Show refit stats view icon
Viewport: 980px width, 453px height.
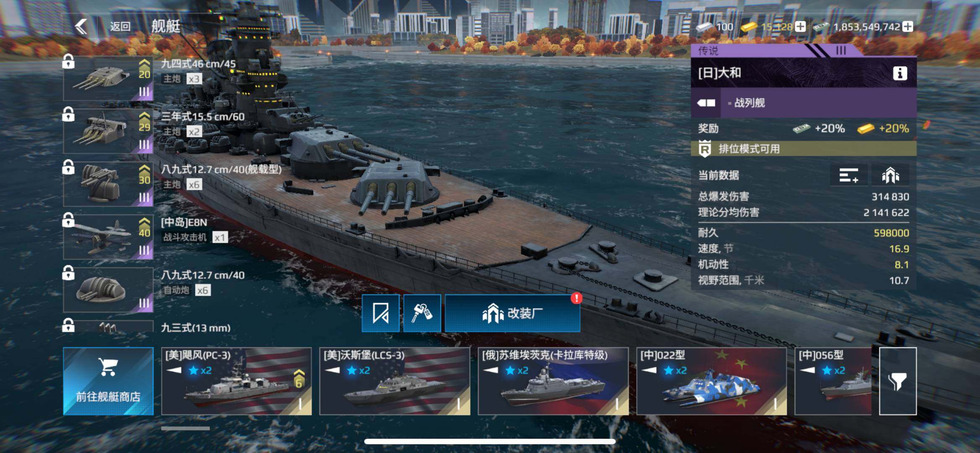click(x=890, y=175)
